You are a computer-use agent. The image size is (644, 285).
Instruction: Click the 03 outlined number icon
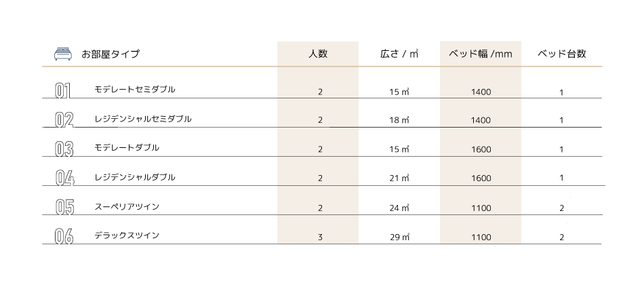[x=64, y=149]
